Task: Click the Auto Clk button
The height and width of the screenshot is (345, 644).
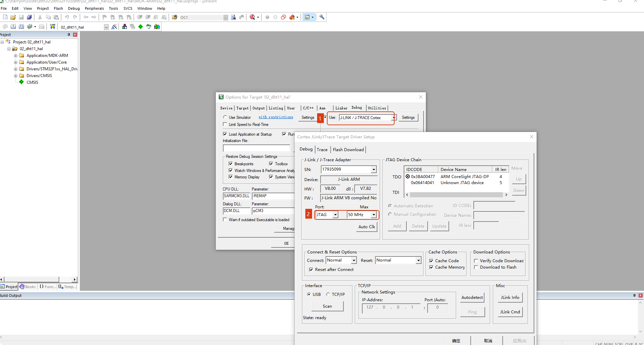Action: click(367, 227)
